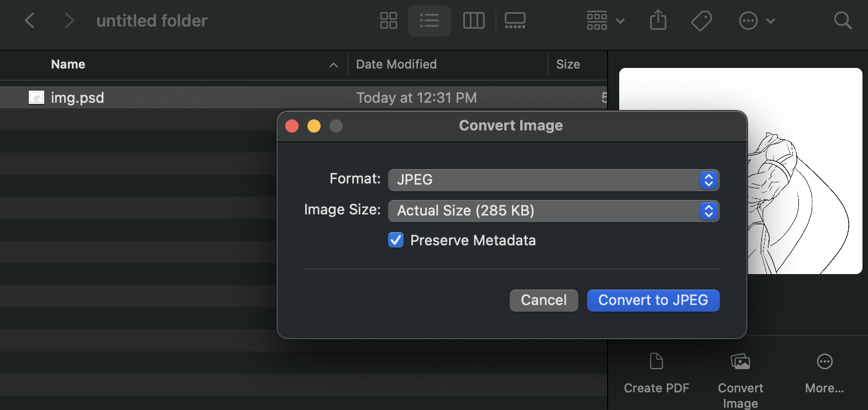Screen dimensions: 868x410
Task: Uncheck the Preserve Metadata checkbox
Action: [x=396, y=240]
